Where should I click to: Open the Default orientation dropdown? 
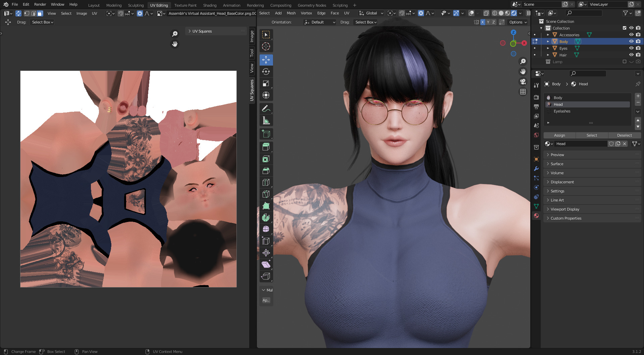coord(320,22)
